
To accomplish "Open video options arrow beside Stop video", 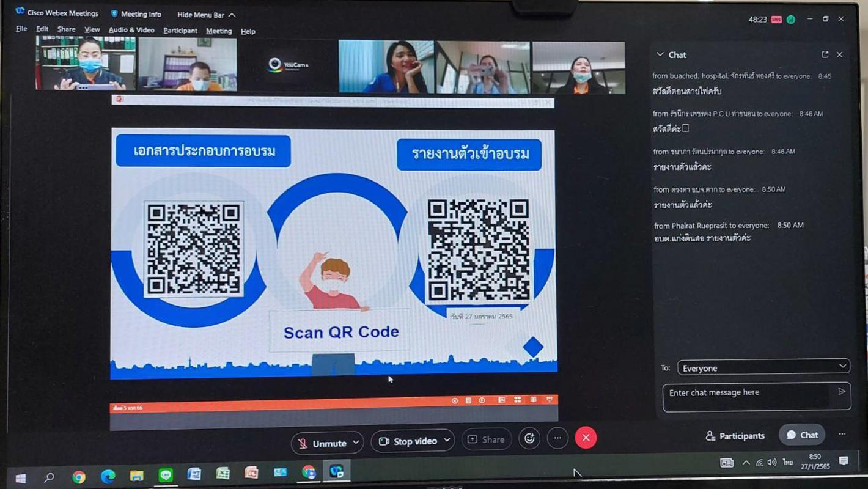I will click(x=447, y=440).
